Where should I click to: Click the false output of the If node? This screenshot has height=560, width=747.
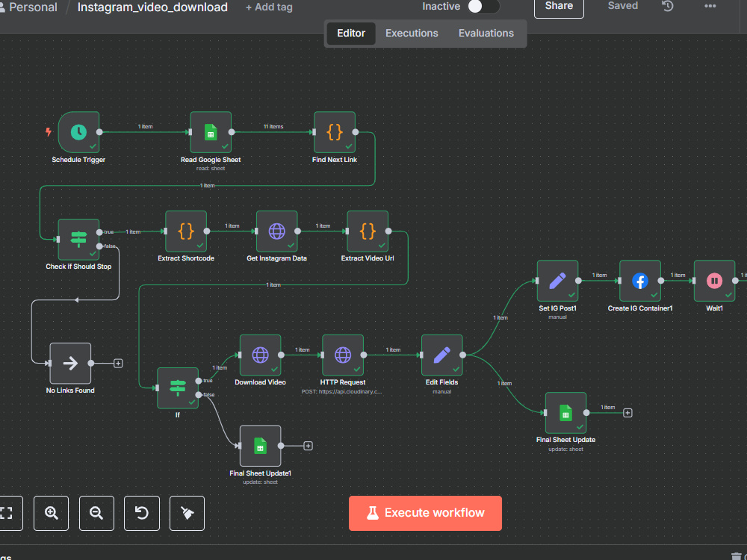[x=198, y=395]
